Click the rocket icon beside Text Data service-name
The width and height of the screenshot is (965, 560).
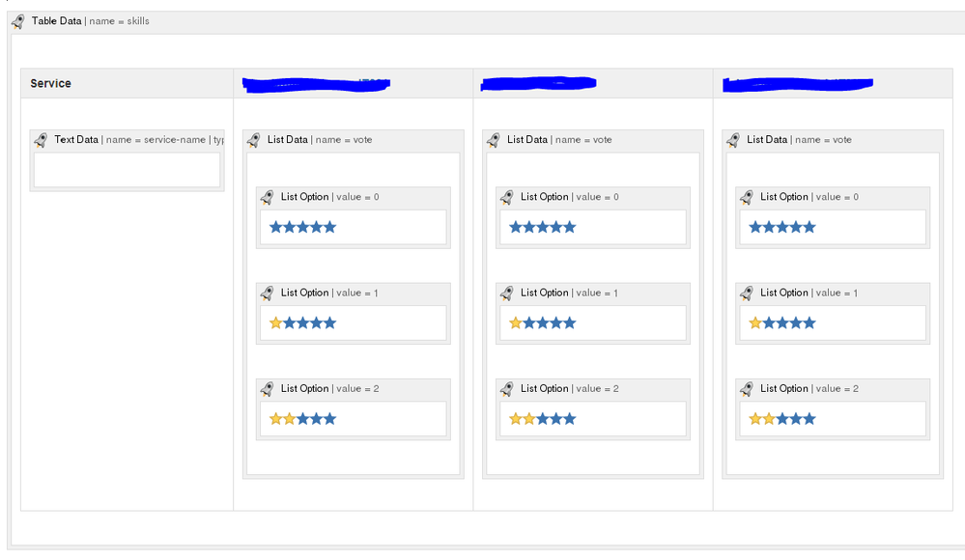[41, 140]
